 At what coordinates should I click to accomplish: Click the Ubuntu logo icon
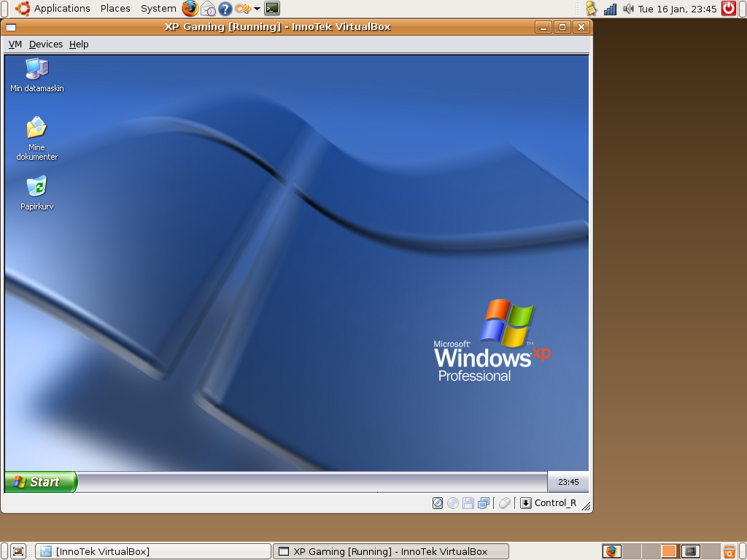coord(23,9)
